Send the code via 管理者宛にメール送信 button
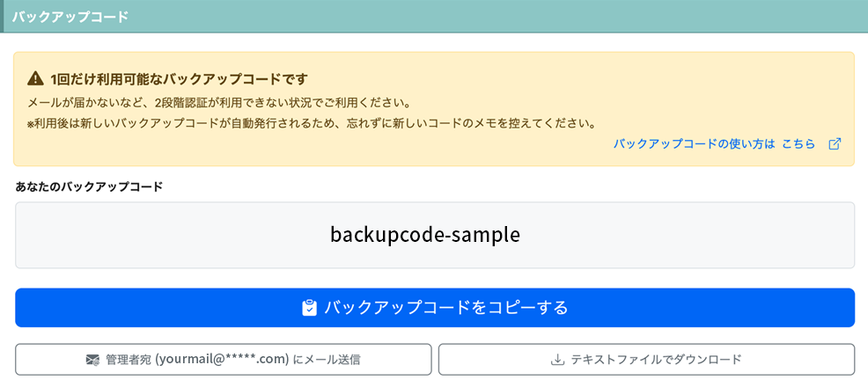This screenshot has height=387, width=868. click(223, 360)
